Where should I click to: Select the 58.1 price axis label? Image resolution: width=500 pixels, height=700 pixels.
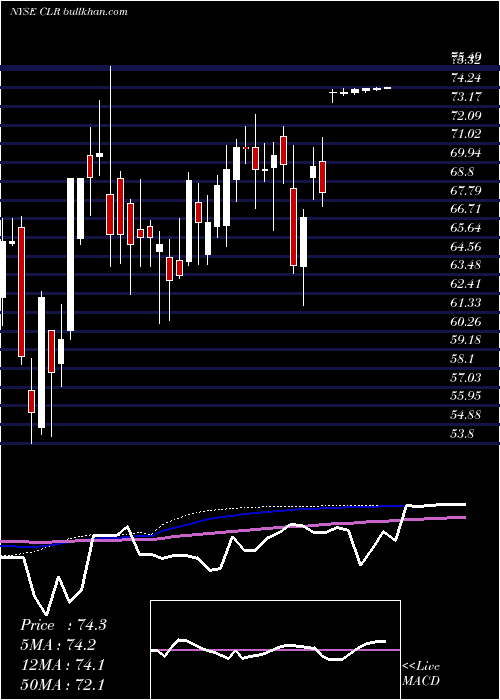pyautogui.click(x=463, y=359)
